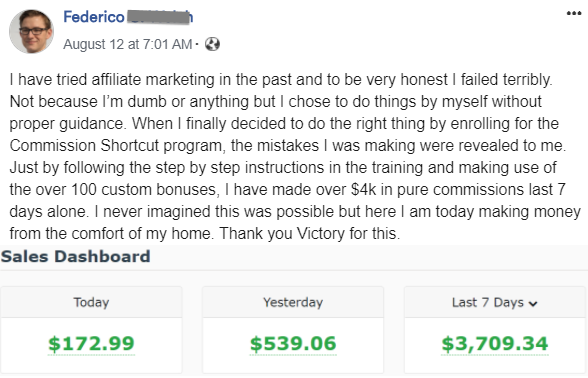The image size is (588, 378).
Task: Click the globe public audience icon
Action: pyautogui.click(x=212, y=44)
